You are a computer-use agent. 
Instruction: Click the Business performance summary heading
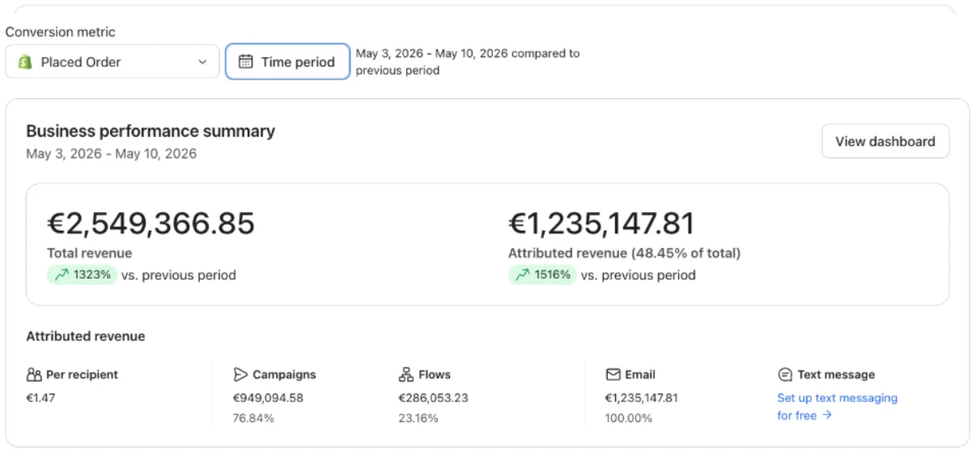click(x=151, y=131)
